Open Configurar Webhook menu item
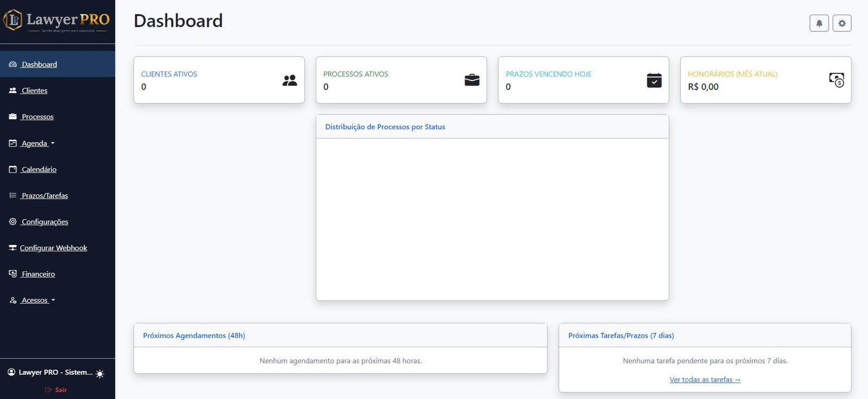 click(x=53, y=248)
